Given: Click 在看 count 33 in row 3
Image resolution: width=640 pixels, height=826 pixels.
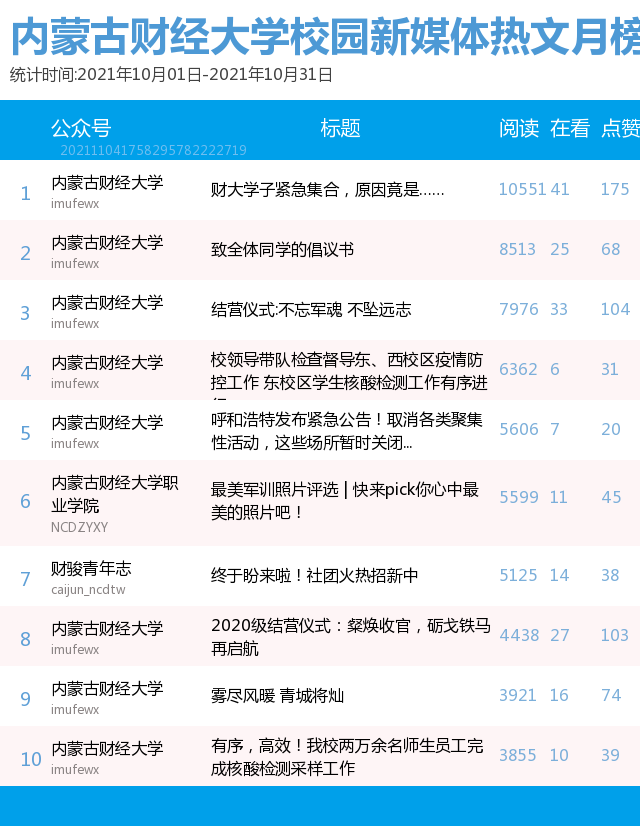Looking at the screenshot, I should click(x=559, y=309).
